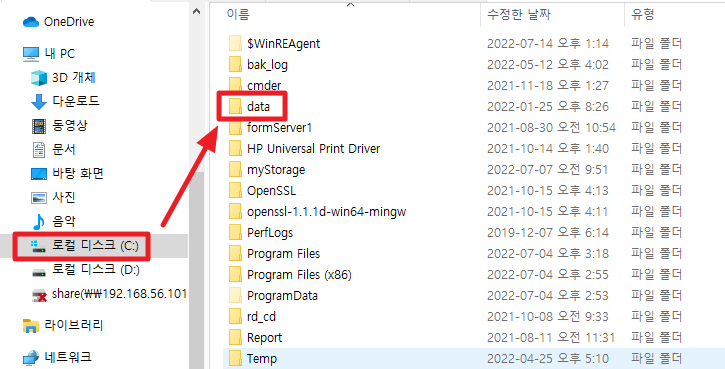
Task: Click the rd_cd folder icon
Action: pos(235,316)
